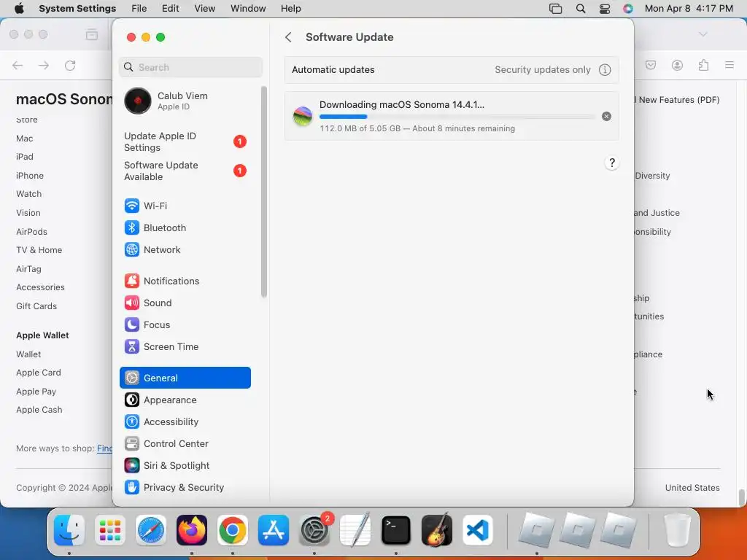Open Launchpad from the Dock
Image resolution: width=747 pixels, height=560 pixels.
coord(110,530)
